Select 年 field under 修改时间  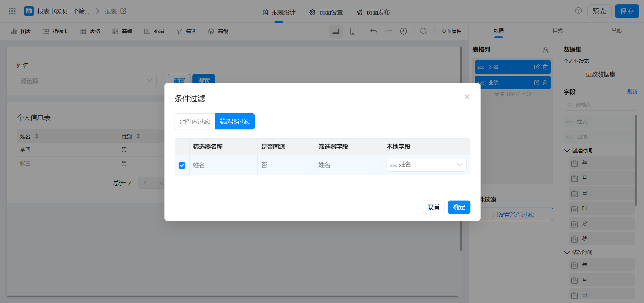602,265
